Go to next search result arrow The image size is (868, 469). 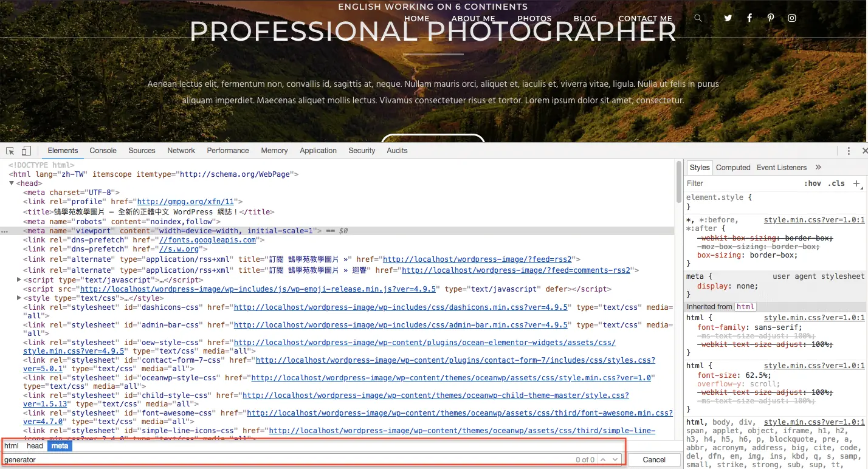[615, 460]
